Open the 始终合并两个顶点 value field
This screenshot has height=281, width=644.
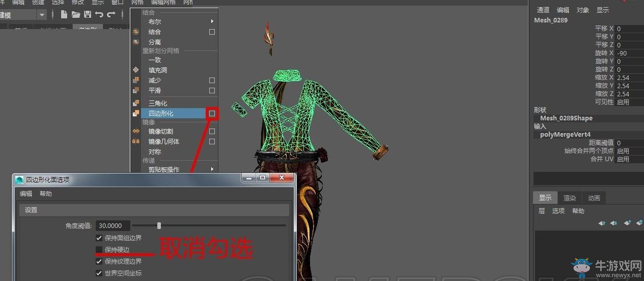[629, 151]
